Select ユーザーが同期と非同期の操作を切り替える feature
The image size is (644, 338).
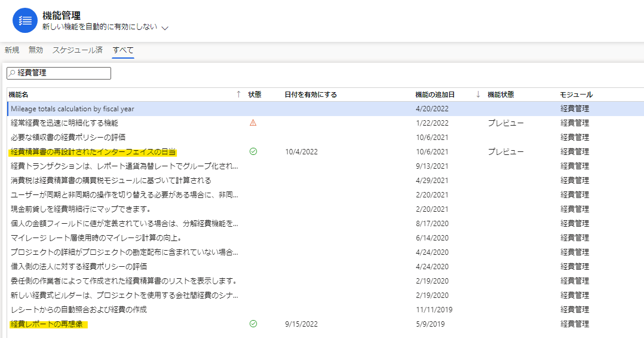coord(124,195)
